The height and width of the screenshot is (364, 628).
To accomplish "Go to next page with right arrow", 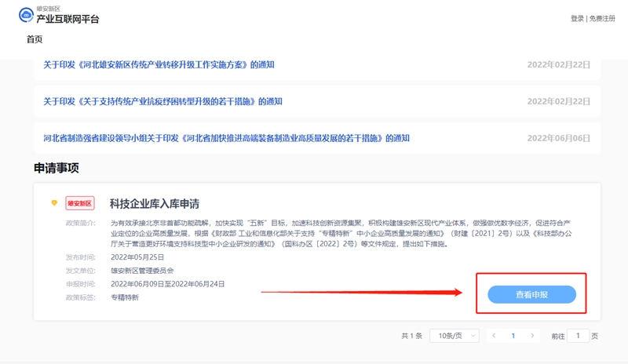I will (x=532, y=336).
